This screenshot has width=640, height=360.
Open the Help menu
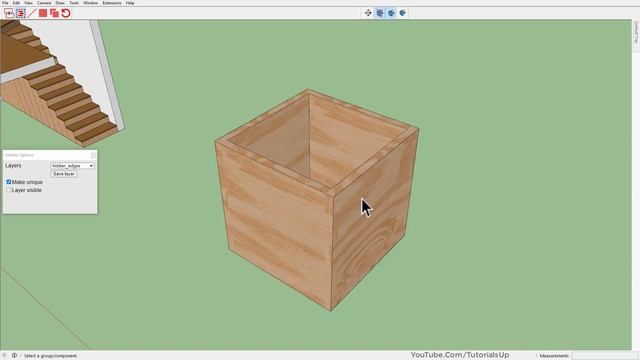pyautogui.click(x=130, y=3)
